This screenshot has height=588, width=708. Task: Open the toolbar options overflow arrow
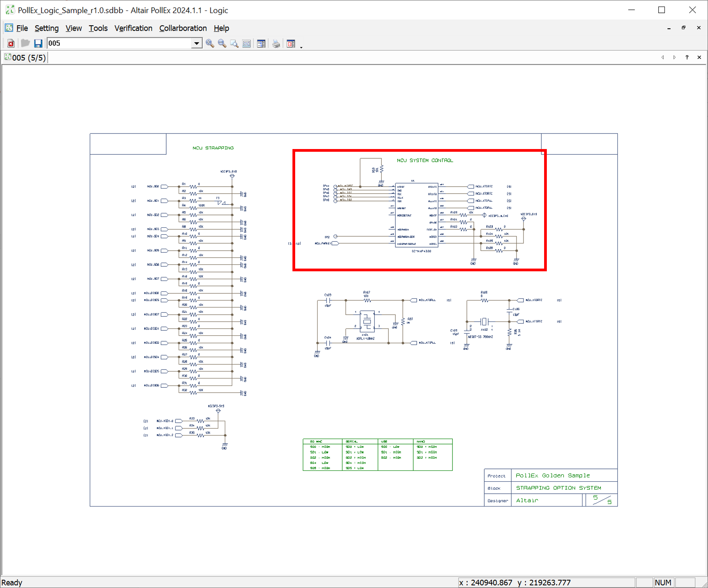pos(301,47)
